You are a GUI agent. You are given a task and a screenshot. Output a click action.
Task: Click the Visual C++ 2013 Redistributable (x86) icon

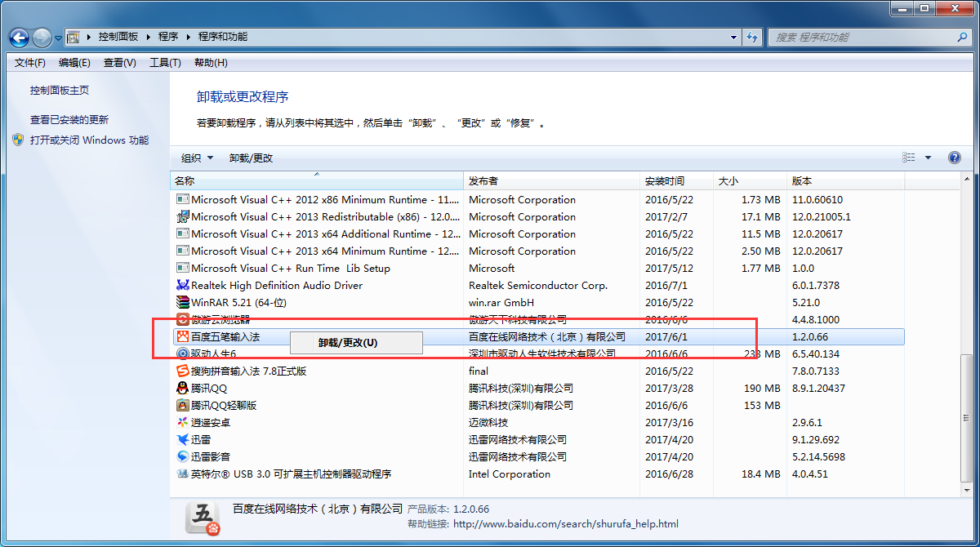pyautogui.click(x=183, y=217)
